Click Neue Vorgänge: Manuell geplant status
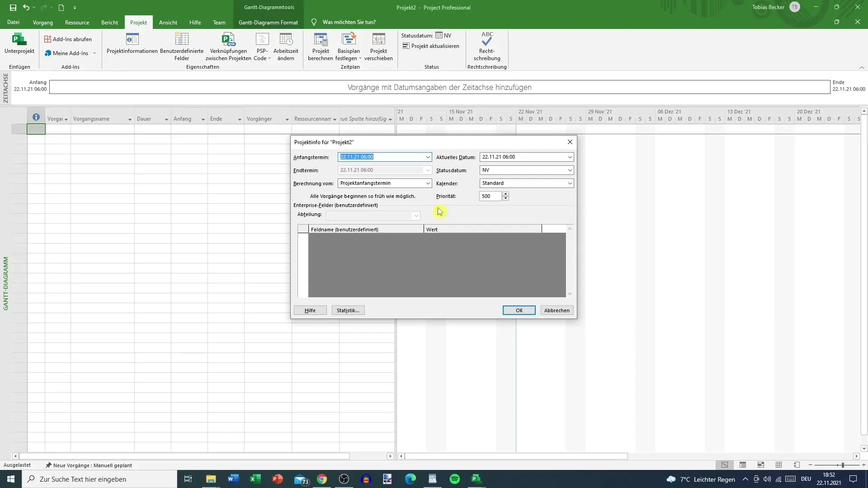Screen dimensions: 868x488 89,465
